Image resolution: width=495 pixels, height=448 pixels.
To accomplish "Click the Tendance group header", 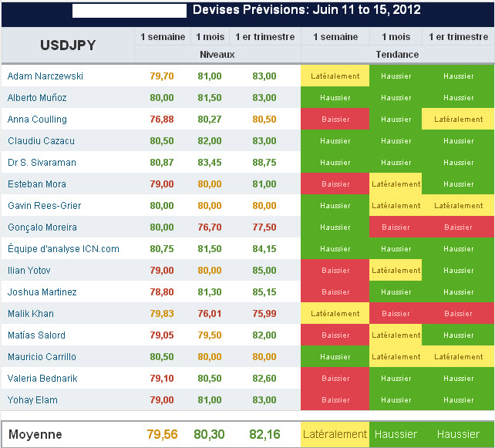I will [x=397, y=55].
